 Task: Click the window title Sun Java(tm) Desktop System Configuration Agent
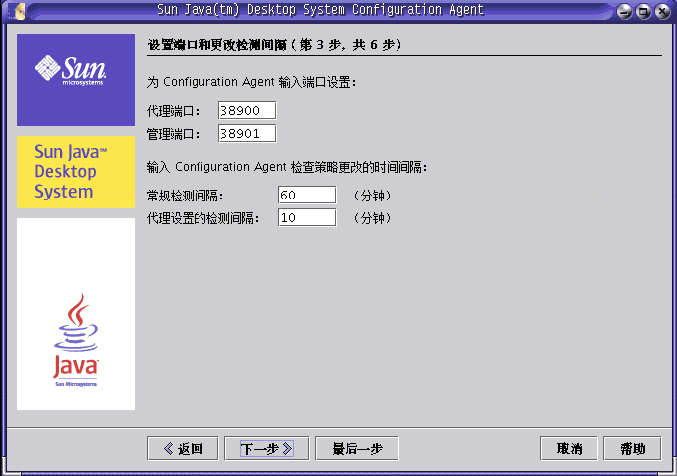pos(320,10)
